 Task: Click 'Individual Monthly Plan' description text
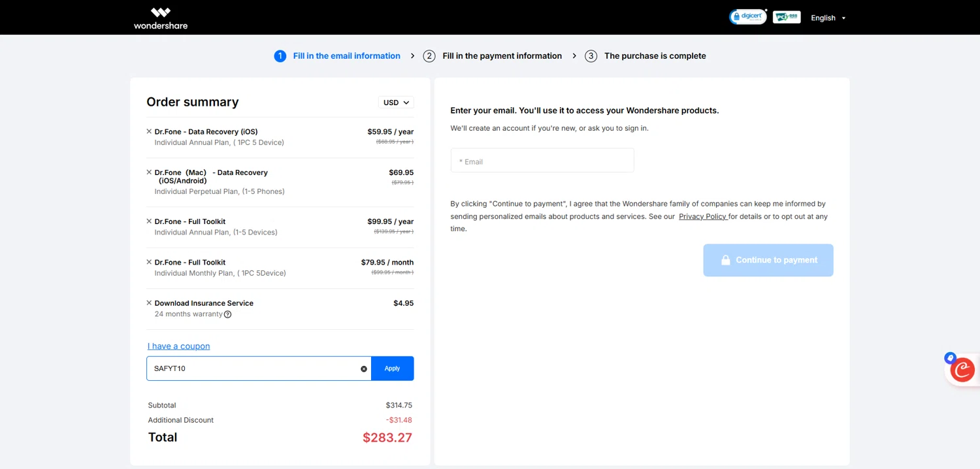pos(220,273)
